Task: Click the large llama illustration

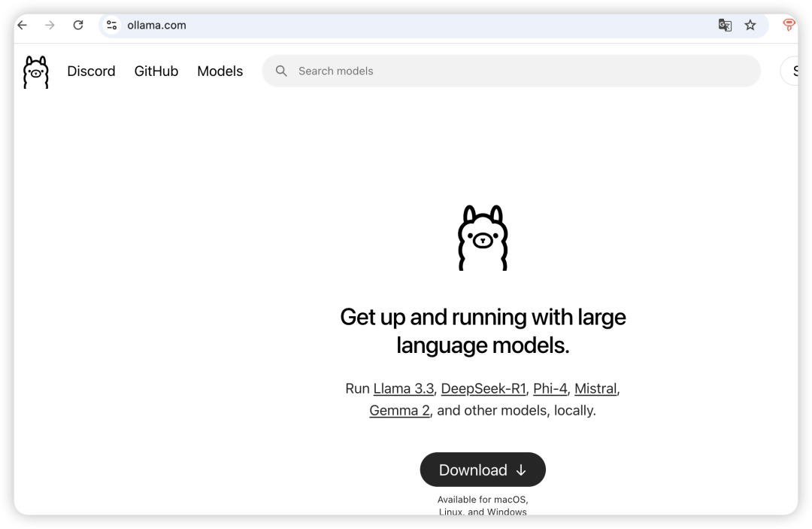Action: [x=483, y=238]
